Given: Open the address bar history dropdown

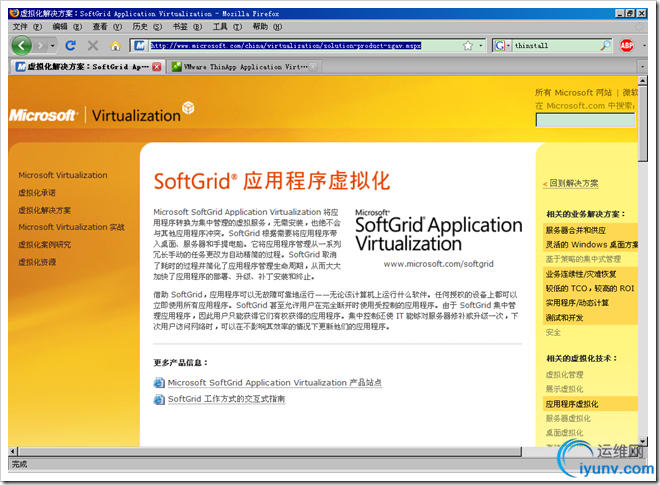Looking at the screenshot, I should [x=481, y=45].
